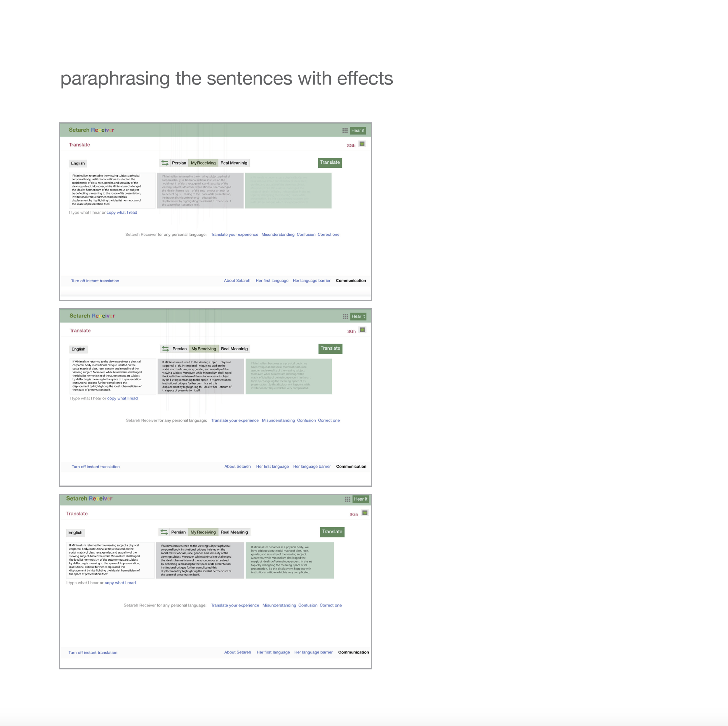This screenshot has width=728, height=726.
Task: Click the swap languages arrows in top panel
Action: tap(165, 163)
